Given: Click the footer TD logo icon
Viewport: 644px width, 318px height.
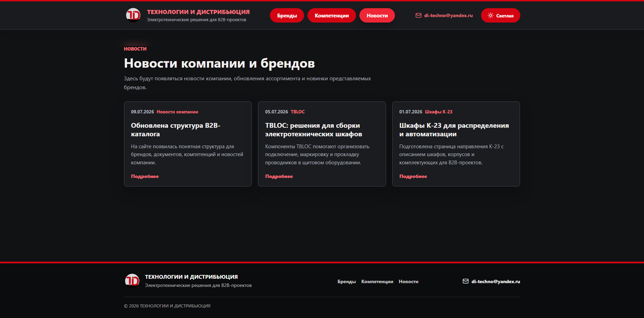Looking at the screenshot, I should [x=132, y=281].
